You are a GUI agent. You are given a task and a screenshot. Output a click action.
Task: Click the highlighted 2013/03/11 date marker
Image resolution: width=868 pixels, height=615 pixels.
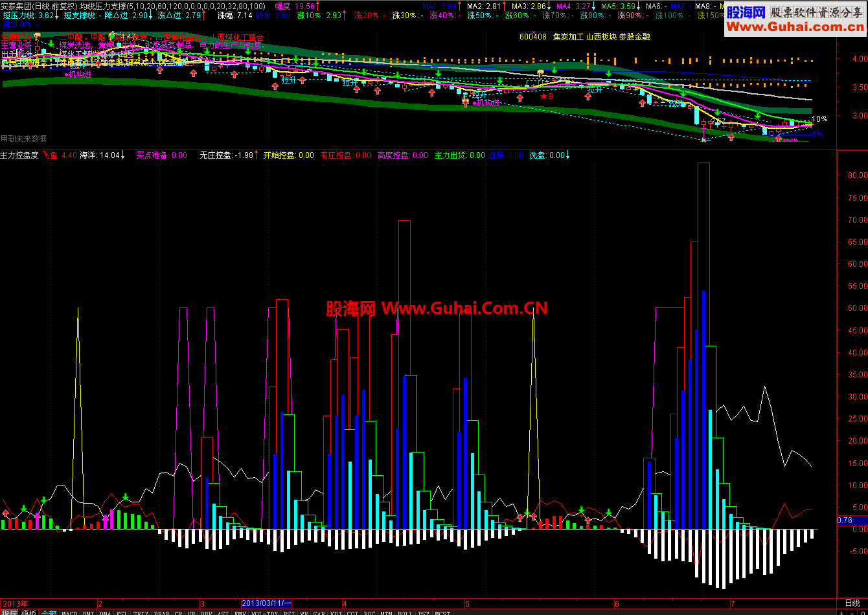(266, 603)
